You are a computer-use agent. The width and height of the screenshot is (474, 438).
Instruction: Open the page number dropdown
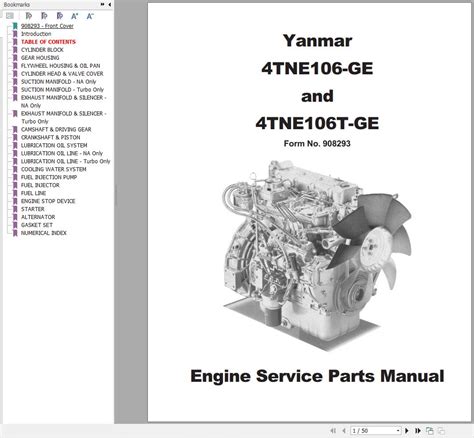398,431
